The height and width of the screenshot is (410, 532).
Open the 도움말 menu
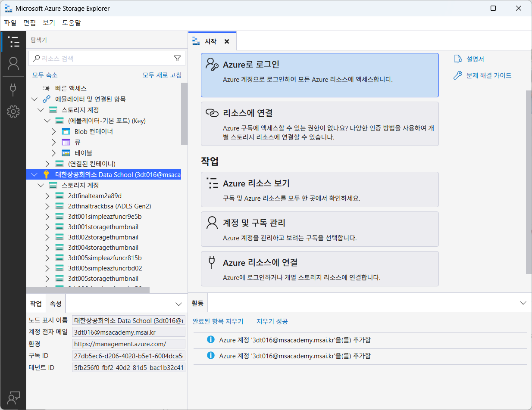(x=71, y=23)
